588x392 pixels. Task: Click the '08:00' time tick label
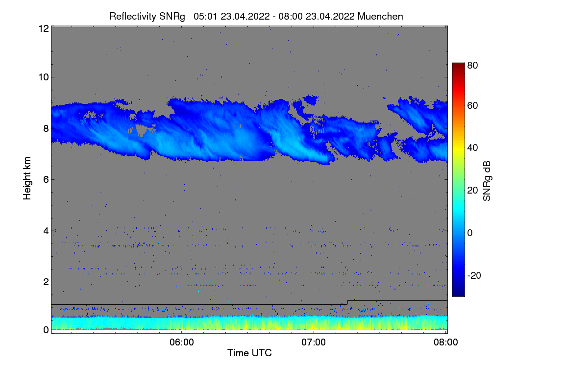(x=446, y=343)
